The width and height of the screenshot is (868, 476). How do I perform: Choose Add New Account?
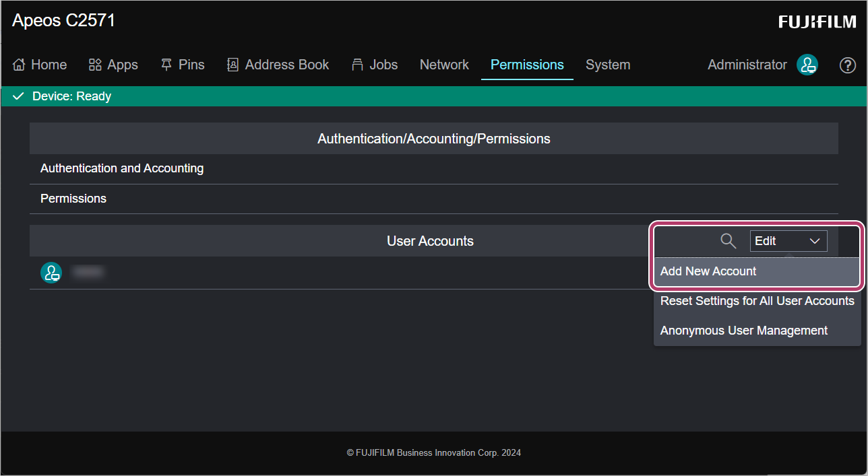(757, 271)
